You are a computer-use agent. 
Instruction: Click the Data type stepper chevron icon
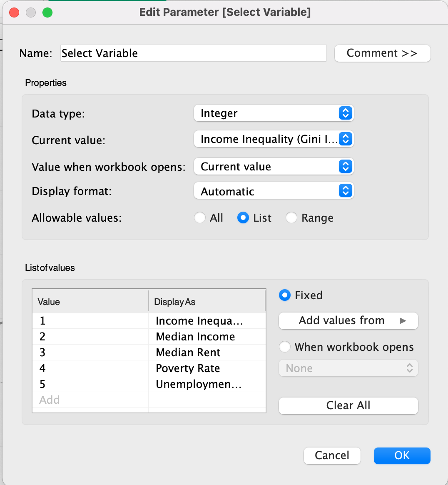[x=346, y=113]
